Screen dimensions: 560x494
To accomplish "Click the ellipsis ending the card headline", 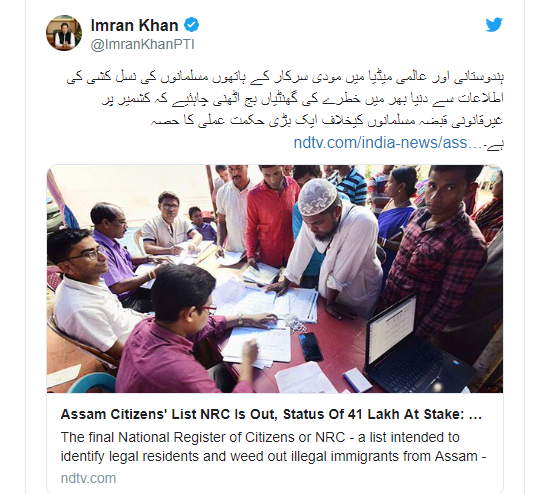I will click(x=474, y=415).
